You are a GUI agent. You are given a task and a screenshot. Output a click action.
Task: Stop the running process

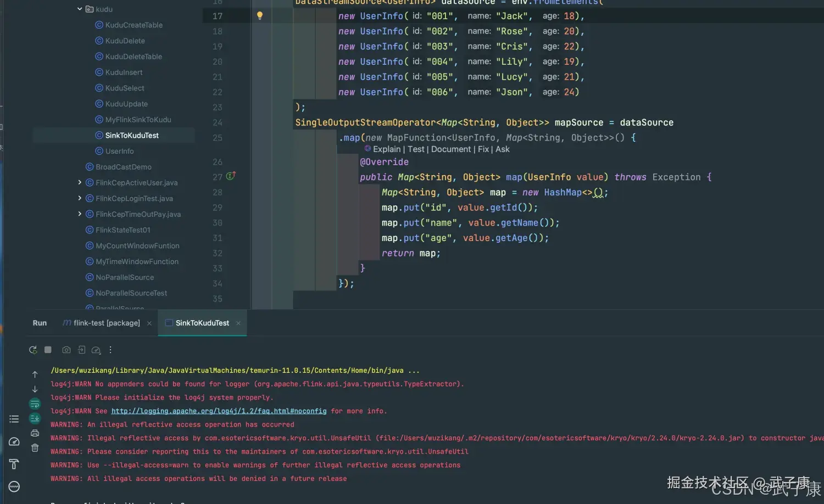click(x=48, y=350)
